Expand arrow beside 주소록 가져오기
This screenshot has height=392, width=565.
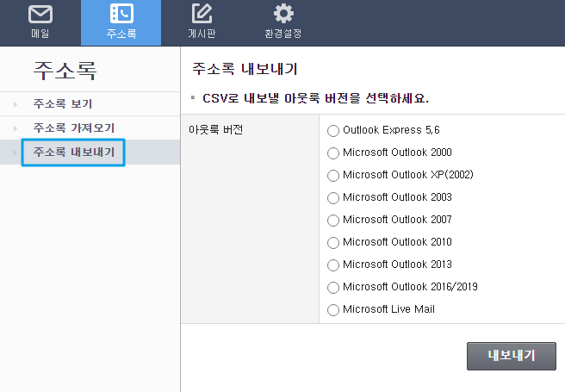(16, 128)
